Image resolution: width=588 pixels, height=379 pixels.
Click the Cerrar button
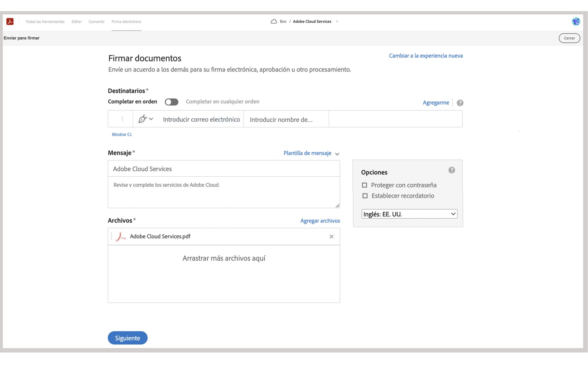pyautogui.click(x=569, y=38)
